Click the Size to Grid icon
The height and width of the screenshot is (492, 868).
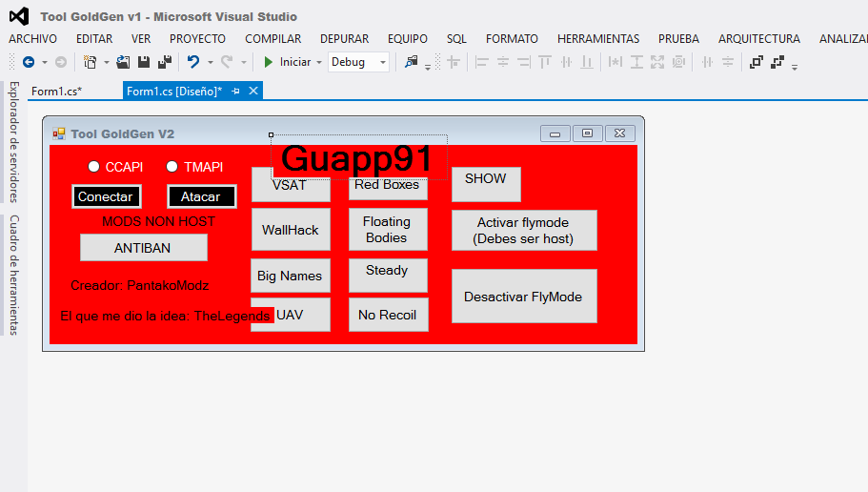point(678,62)
